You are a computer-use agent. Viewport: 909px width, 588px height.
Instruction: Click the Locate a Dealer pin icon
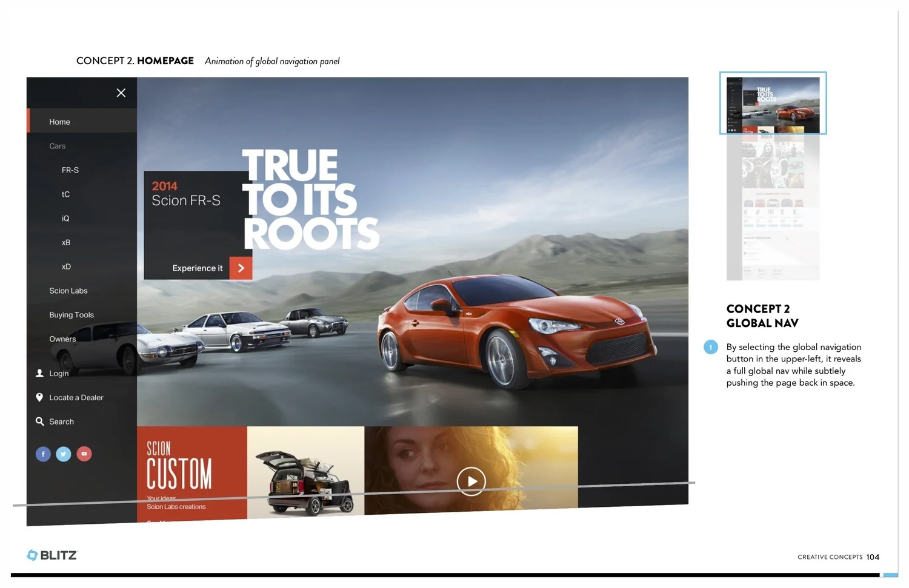[x=39, y=397]
